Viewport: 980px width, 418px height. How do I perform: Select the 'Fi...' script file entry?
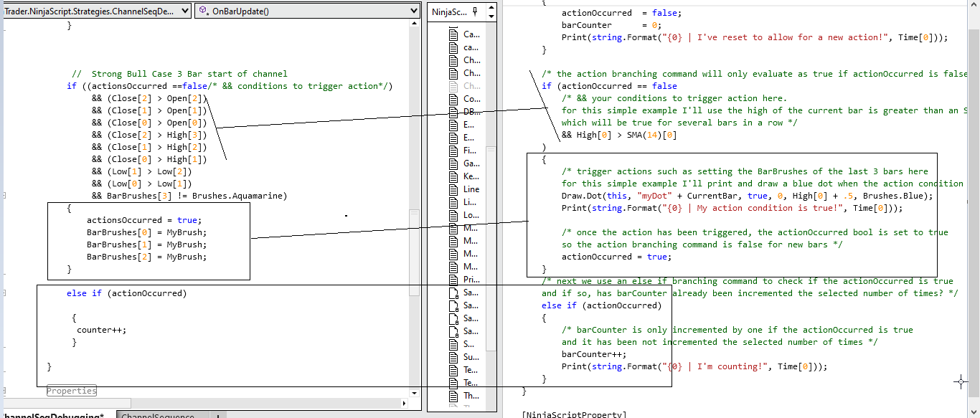coord(470,151)
